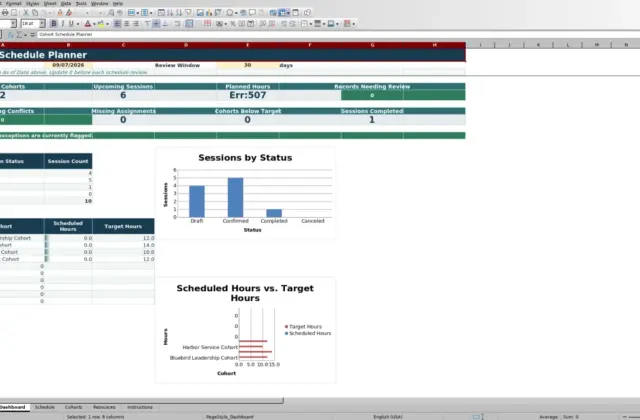The height and width of the screenshot is (420, 640).
Task: Click the Function Wizard fx icon
Action: click(11, 35)
